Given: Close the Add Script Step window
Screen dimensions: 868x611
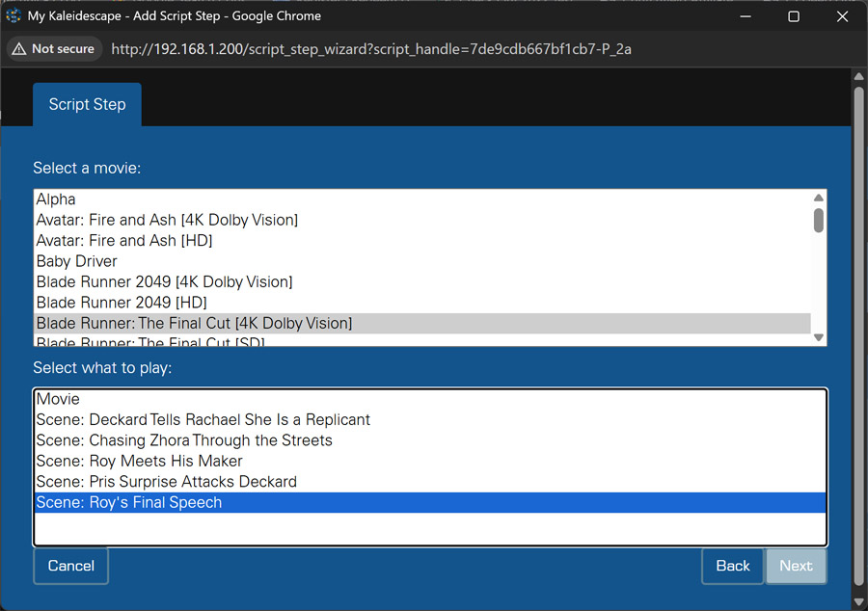Looking at the screenshot, I should (842, 16).
